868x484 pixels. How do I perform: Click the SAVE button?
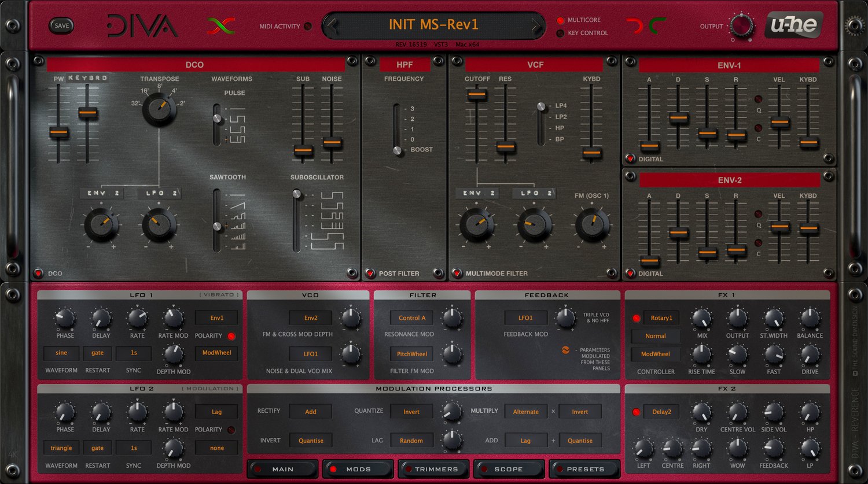pos(61,25)
